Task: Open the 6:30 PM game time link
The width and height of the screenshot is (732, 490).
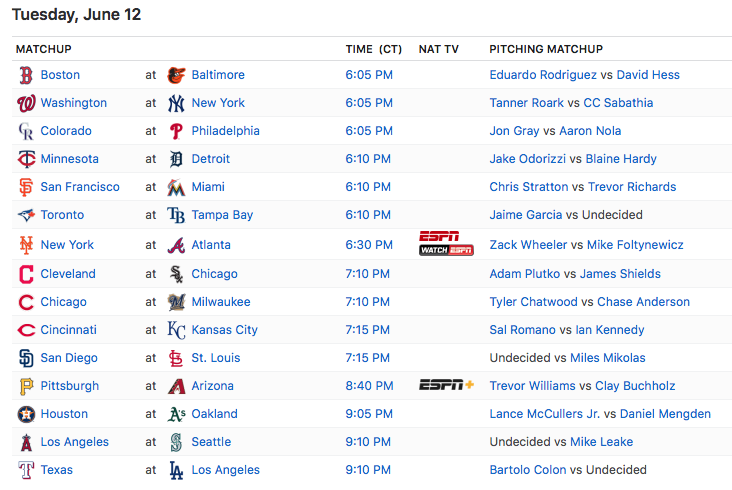Action: (368, 245)
